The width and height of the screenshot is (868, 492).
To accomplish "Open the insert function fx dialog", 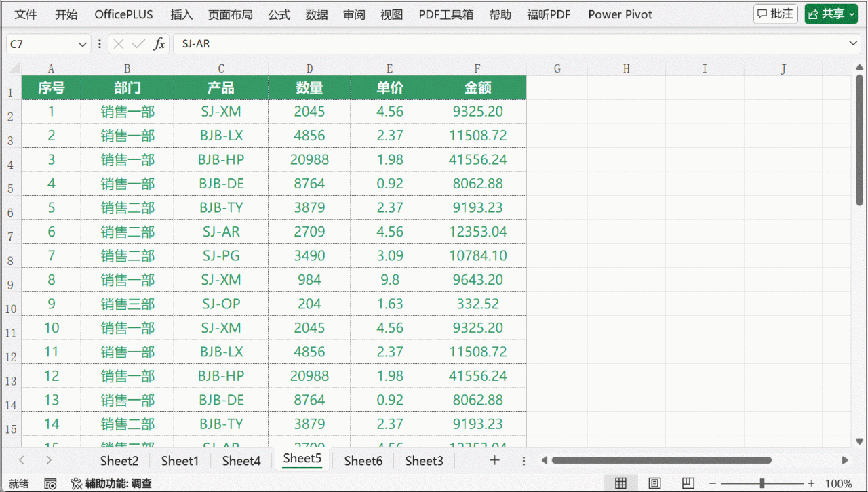I will pyautogui.click(x=159, y=44).
